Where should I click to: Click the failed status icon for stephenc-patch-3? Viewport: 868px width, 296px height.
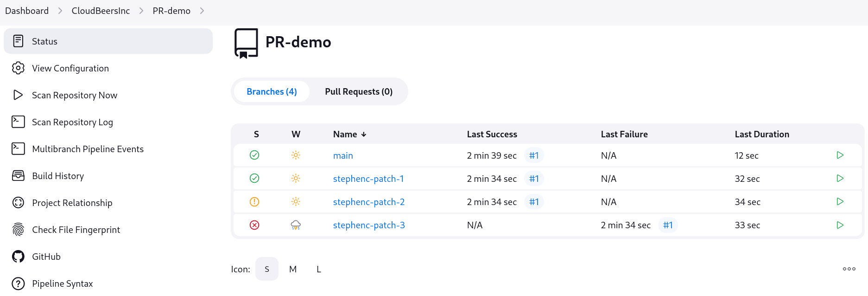pyautogui.click(x=254, y=225)
